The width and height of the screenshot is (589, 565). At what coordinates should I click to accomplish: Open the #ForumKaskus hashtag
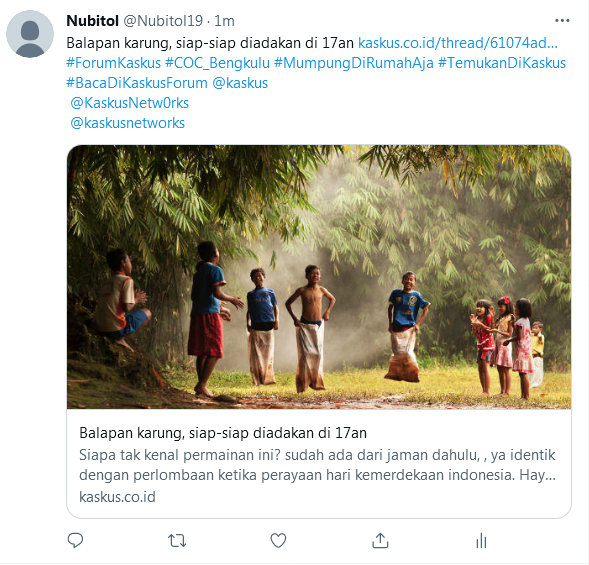113,63
